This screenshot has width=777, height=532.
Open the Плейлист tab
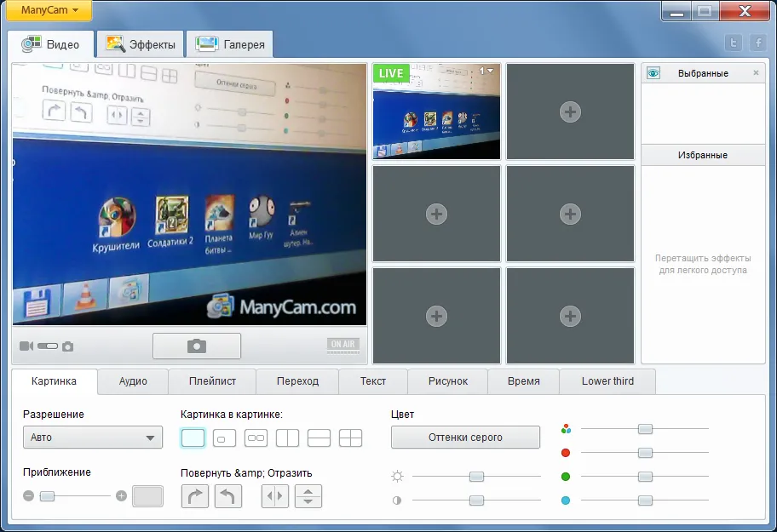pos(212,381)
